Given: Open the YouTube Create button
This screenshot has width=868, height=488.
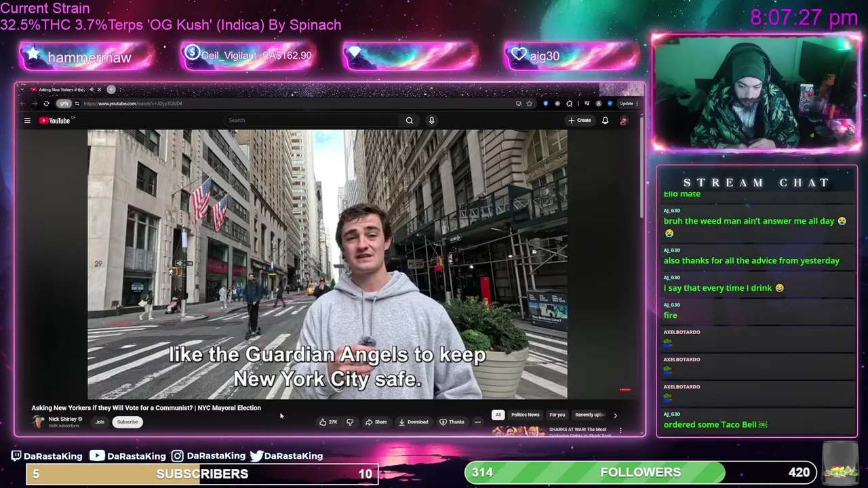Looking at the screenshot, I should 580,121.
